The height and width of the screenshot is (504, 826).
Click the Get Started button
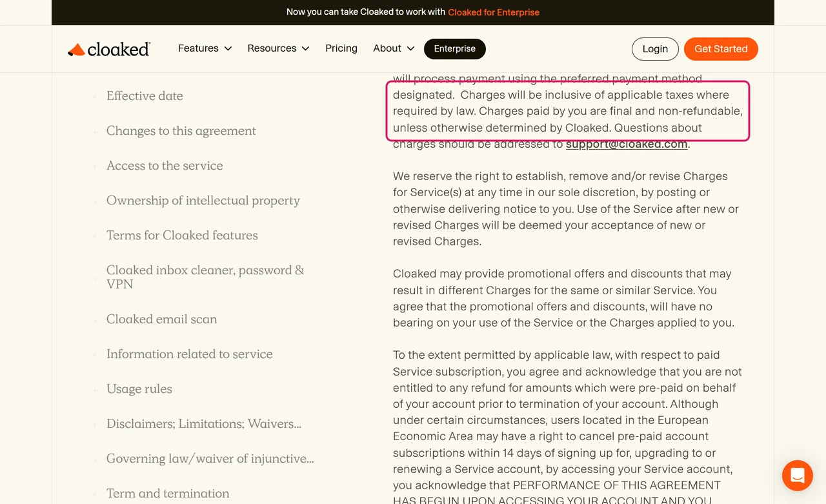[x=721, y=49]
